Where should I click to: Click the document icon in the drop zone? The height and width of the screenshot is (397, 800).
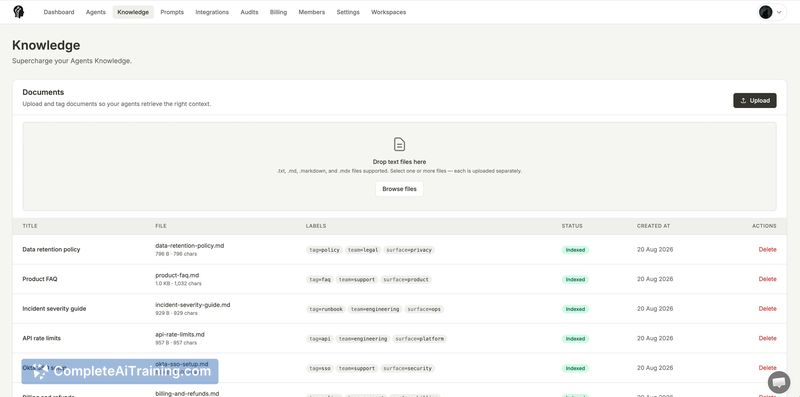coord(399,144)
